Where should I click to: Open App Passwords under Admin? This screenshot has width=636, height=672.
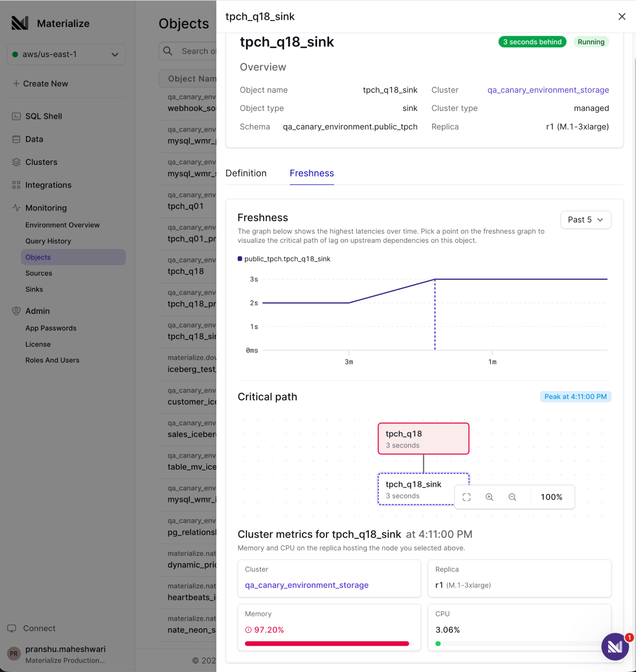click(51, 328)
